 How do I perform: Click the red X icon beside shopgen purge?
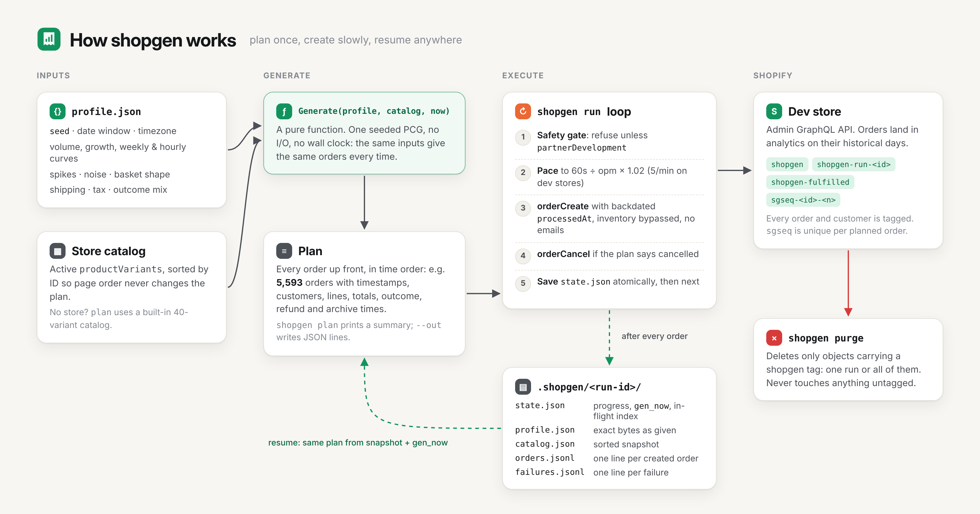coord(774,338)
